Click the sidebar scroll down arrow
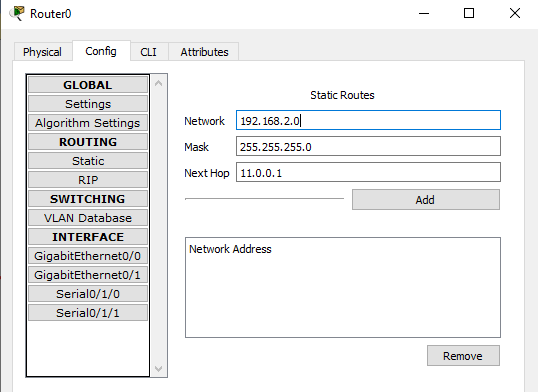Viewport: 538px width, 392px height. [159, 369]
